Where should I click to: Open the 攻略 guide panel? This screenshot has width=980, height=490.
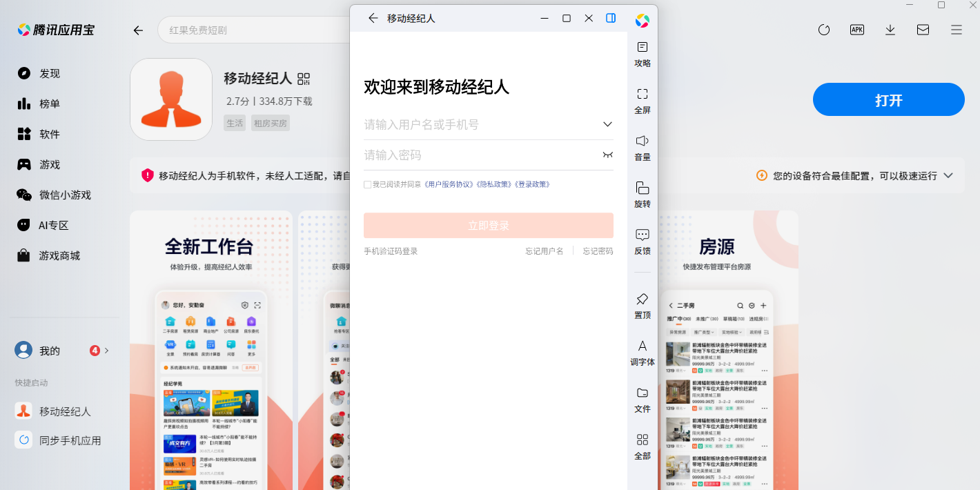tap(643, 54)
